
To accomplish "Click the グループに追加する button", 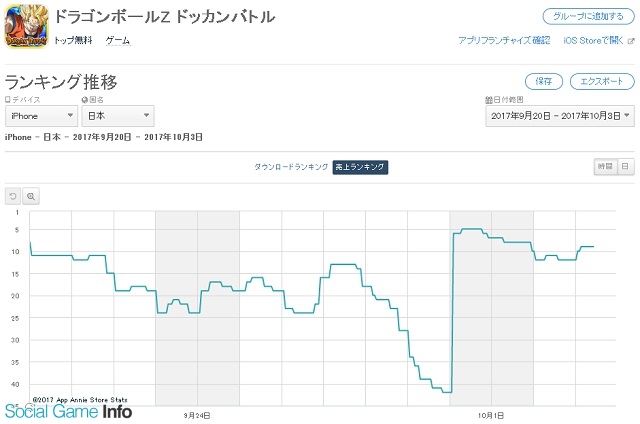I will pos(589,16).
